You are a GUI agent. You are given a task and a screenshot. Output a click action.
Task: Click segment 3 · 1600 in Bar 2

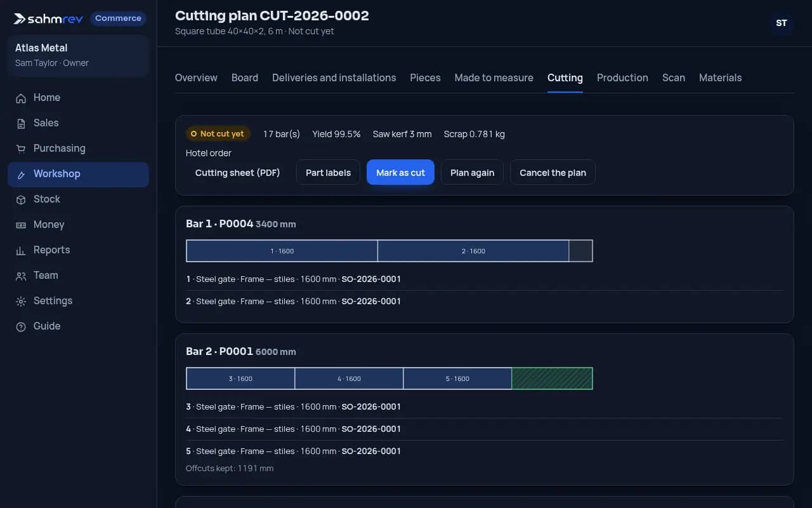click(240, 378)
